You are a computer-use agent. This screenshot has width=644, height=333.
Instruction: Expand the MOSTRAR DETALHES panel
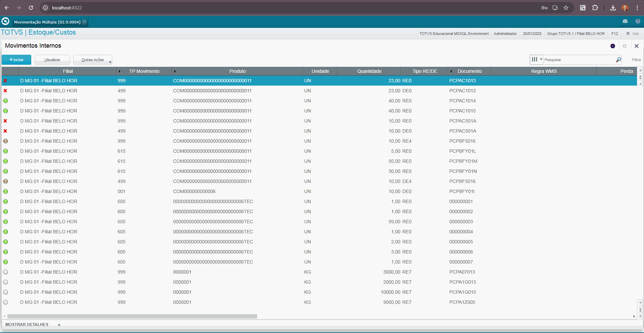[x=33, y=325]
